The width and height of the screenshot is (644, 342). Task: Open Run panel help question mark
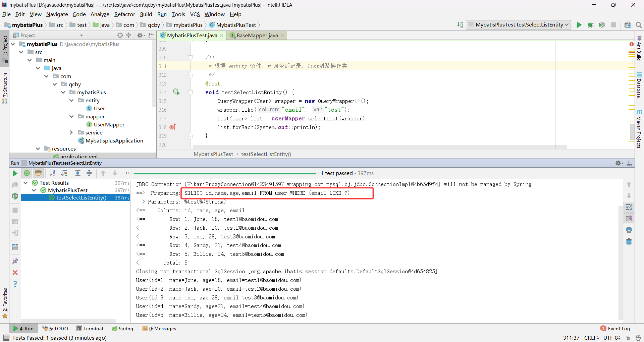[15, 284]
